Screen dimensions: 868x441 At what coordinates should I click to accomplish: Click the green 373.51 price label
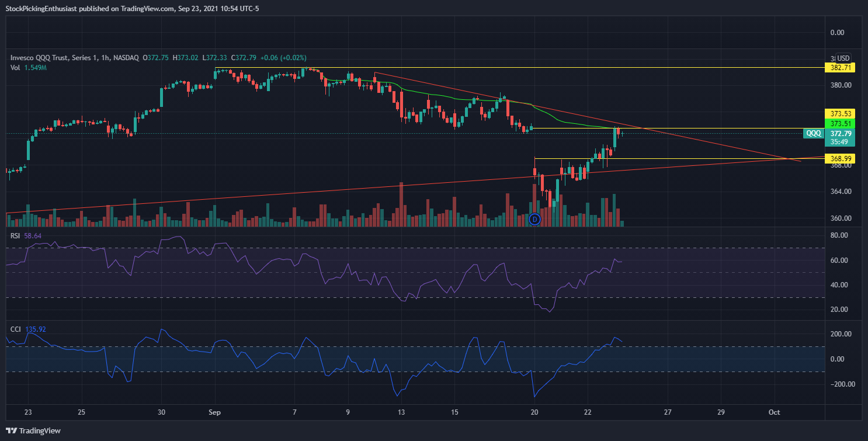click(839, 123)
